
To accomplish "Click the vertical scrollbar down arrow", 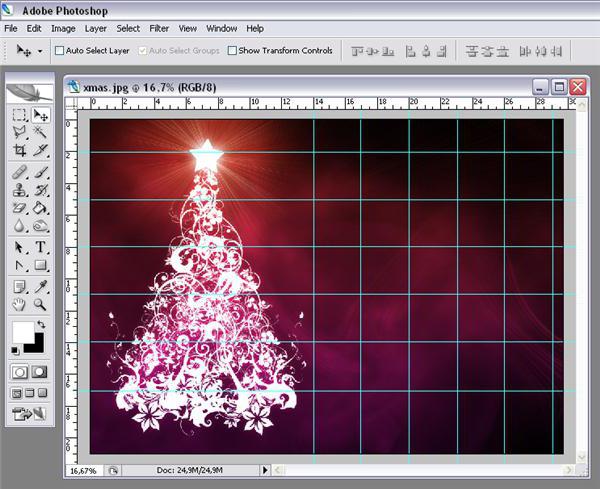I will coord(582,456).
